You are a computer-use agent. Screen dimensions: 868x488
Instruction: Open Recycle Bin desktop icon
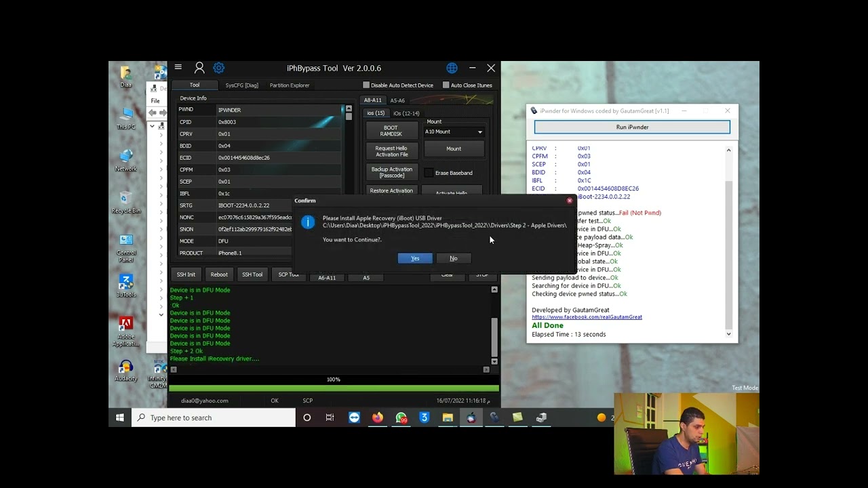(125, 202)
